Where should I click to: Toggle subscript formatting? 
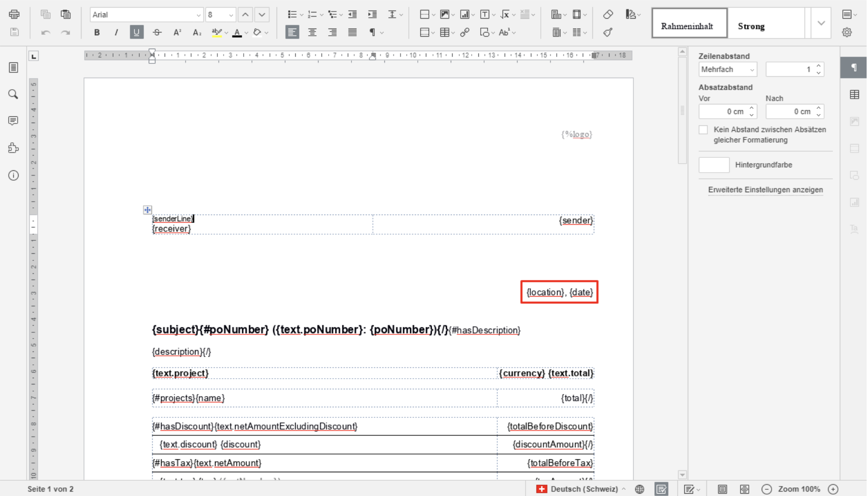(197, 32)
